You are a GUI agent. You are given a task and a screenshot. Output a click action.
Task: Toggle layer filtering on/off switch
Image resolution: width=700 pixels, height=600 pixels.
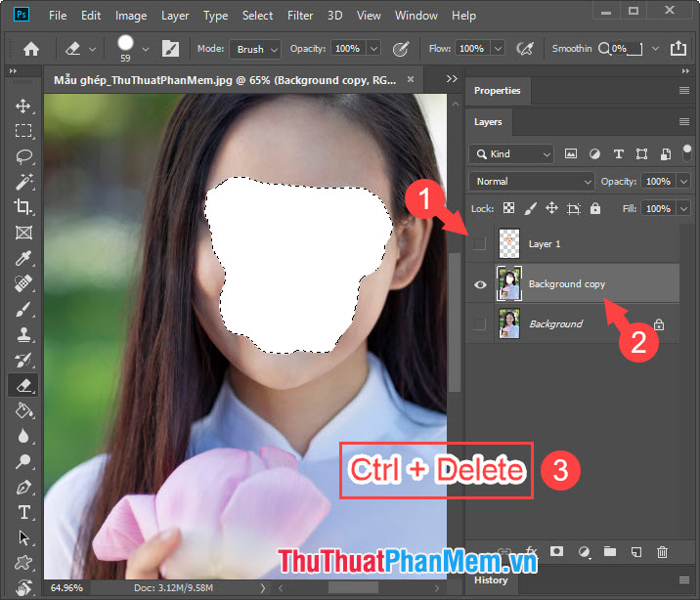[687, 152]
